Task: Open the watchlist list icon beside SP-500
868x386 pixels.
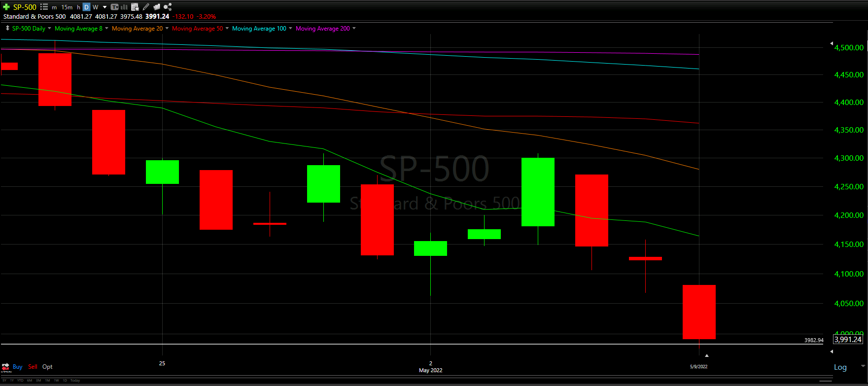Action: tap(44, 7)
